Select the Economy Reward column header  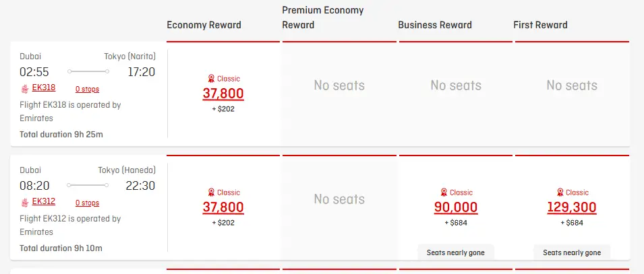tap(204, 25)
